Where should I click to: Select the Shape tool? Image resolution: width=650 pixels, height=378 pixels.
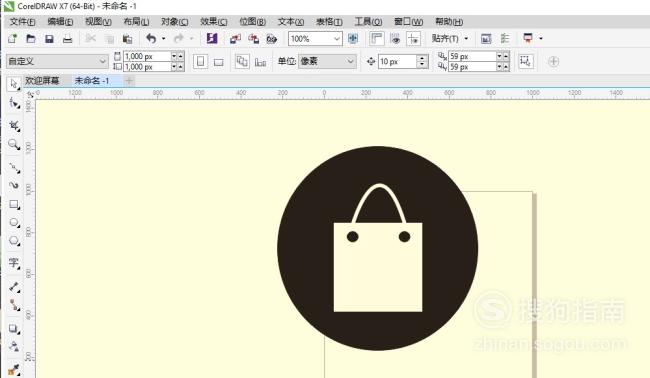pyautogui.click(x=14, y=103)
